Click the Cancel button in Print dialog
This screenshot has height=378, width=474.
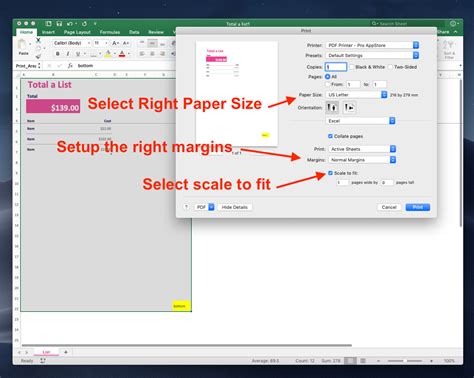(x=389, y=207)
